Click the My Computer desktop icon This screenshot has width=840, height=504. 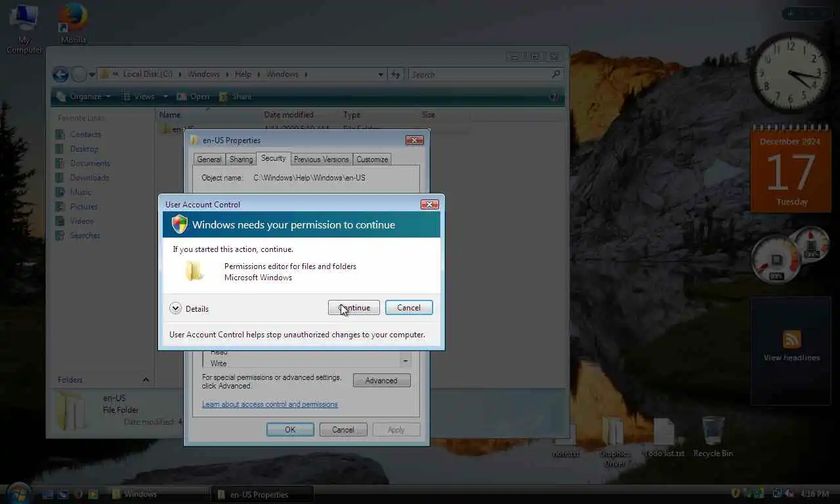24,28
